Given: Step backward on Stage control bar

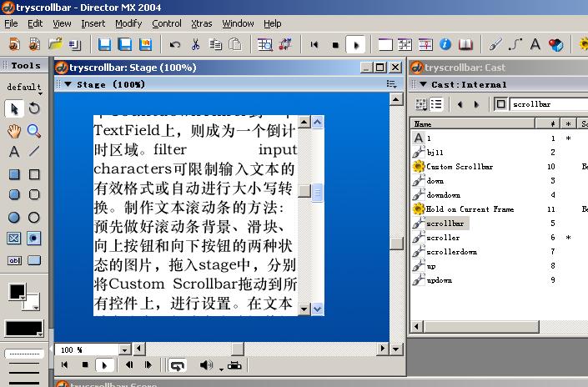Looking at the screenshot, I should pos(129,364).
